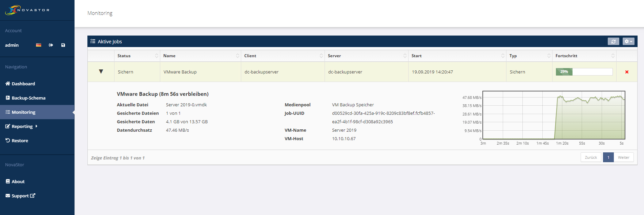Cancel the VMware Backup job with red X
Viewport: 644px width, 215px height.
627,72
